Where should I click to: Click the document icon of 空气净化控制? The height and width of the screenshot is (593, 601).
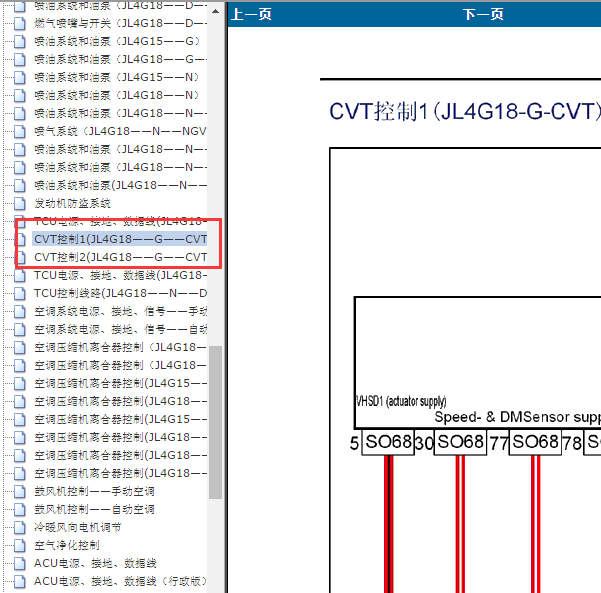coord(20,546)
